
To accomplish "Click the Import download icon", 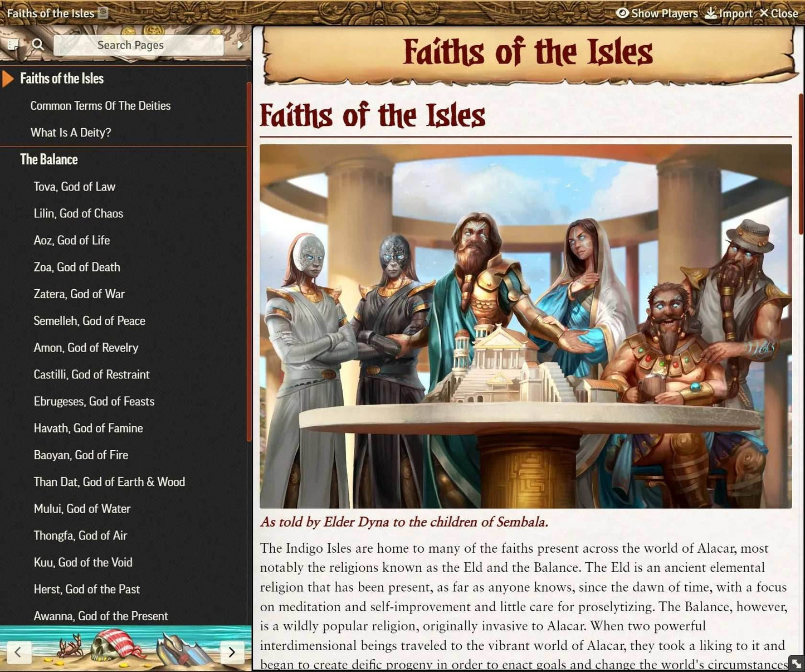I will point(710,13).
